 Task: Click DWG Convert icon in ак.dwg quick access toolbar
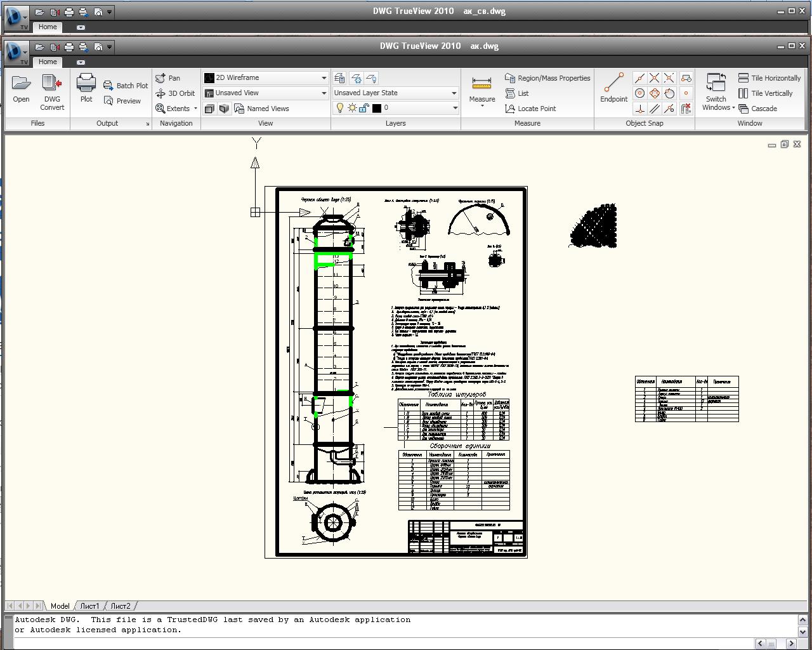click(55, 47)
